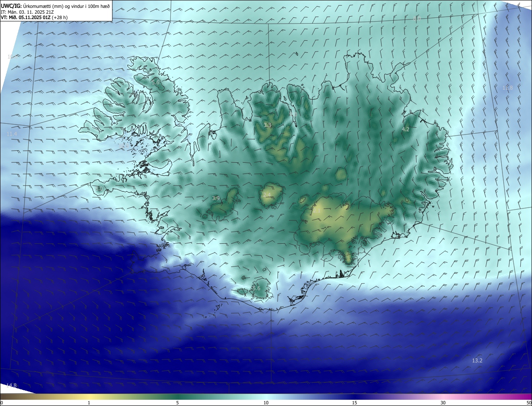Click the 10 tick on the colour scale
Viewport: 532px width, 406px height.
pyautogui.click(x=266, y=403)
